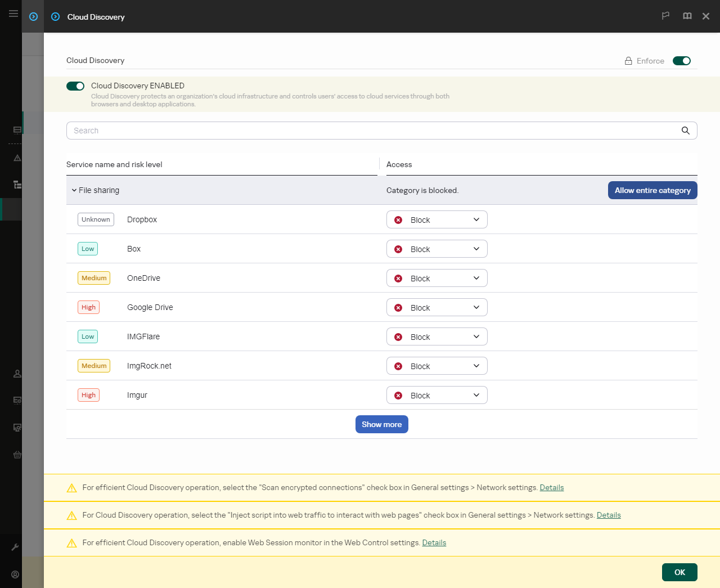The width and height of the screenshot is (720, 588).
Task: Collapse the File sharing category
Action: [x=74, y=190]
